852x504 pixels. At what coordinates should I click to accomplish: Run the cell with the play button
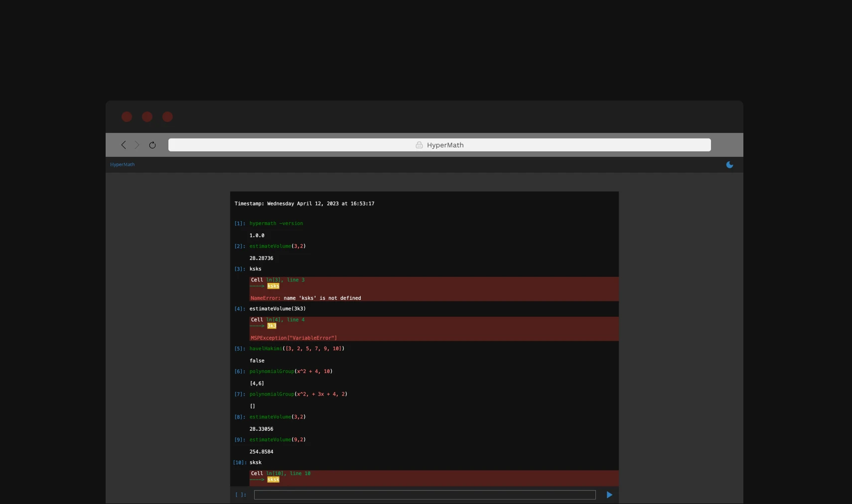pyautogui.click(x=609, y=495)
